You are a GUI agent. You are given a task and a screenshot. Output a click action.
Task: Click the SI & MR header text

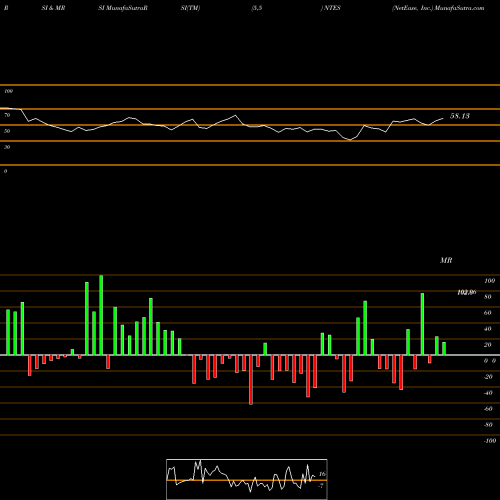[x=53, y=8]
